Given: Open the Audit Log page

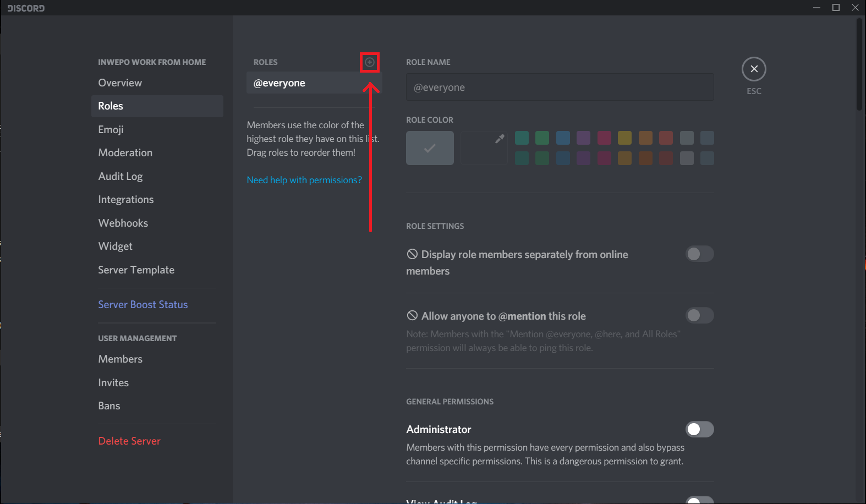Looking at the screenshot, I should pyautogui.click(x=120, y=176).
